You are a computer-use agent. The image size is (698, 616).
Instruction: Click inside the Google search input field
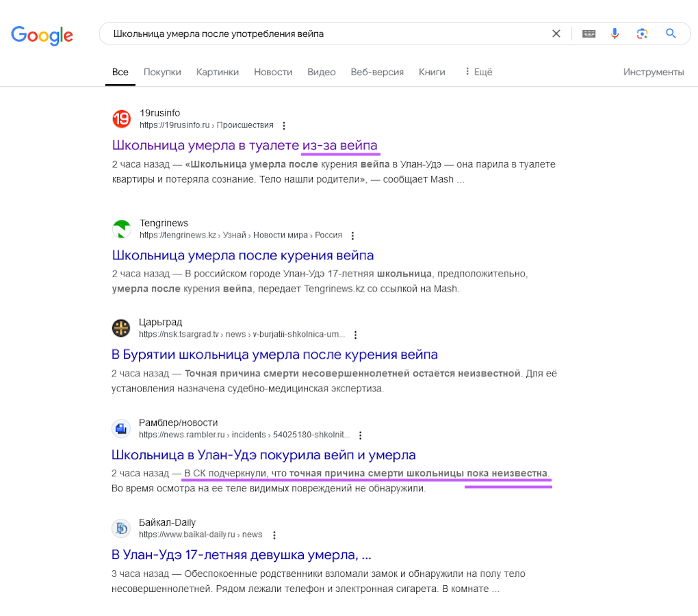click(x=325, y=34)
